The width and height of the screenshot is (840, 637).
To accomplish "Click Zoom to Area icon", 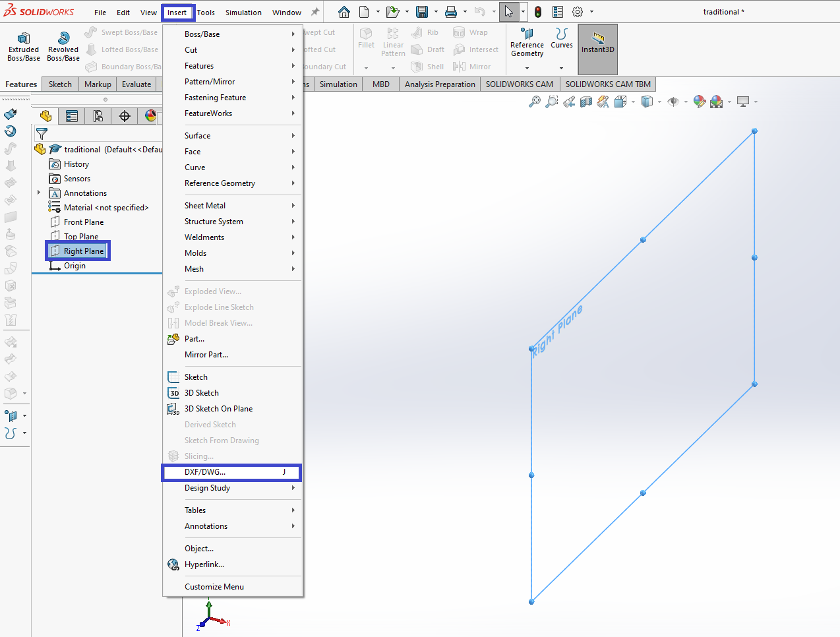I will click(x=552, y=102).
